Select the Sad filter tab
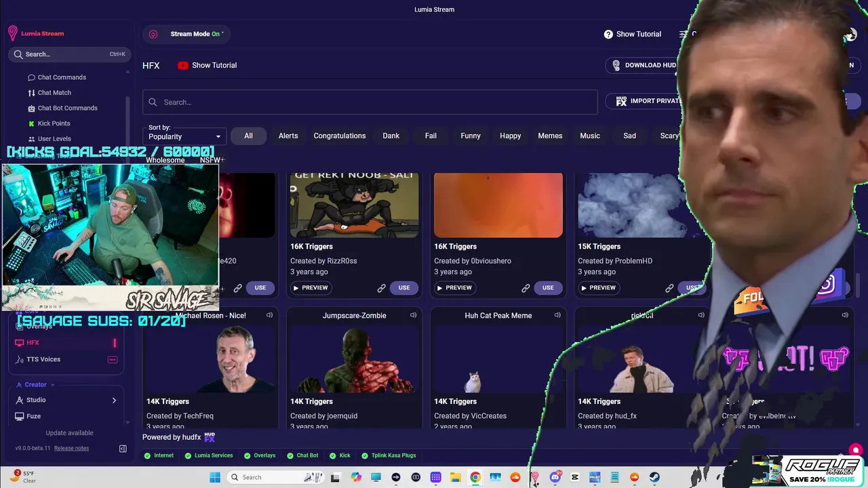868x488 pixels. [630, 136]
